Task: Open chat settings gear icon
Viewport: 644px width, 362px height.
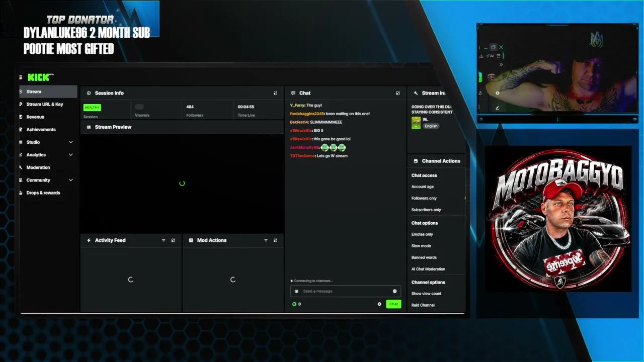Action: [379, 304]
